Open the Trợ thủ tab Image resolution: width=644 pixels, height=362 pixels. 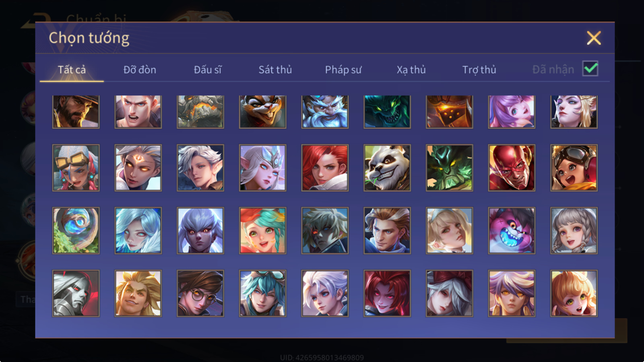pos(479,70)
